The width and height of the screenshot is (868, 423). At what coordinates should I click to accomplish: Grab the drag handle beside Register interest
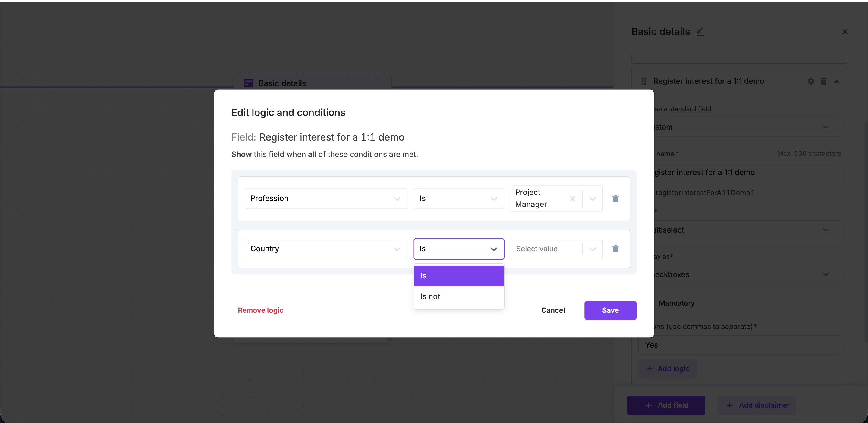[643, 81]
